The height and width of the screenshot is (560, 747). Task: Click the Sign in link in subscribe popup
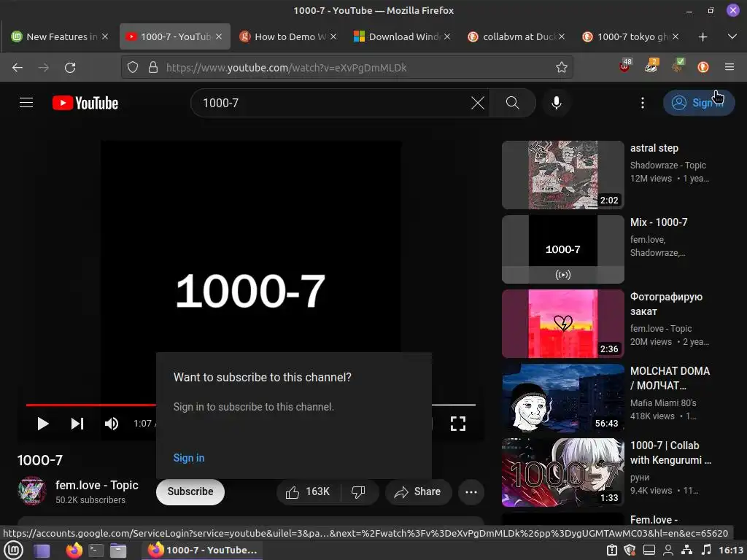pyautogui.click(x=189, y=458)
